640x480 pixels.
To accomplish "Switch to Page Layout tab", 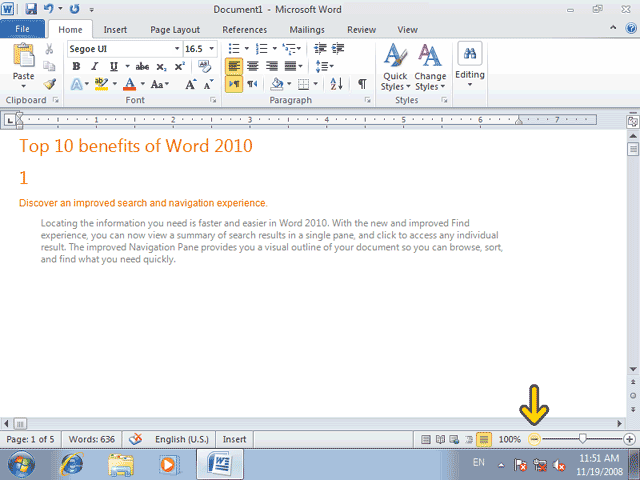I will coord(175,29).
